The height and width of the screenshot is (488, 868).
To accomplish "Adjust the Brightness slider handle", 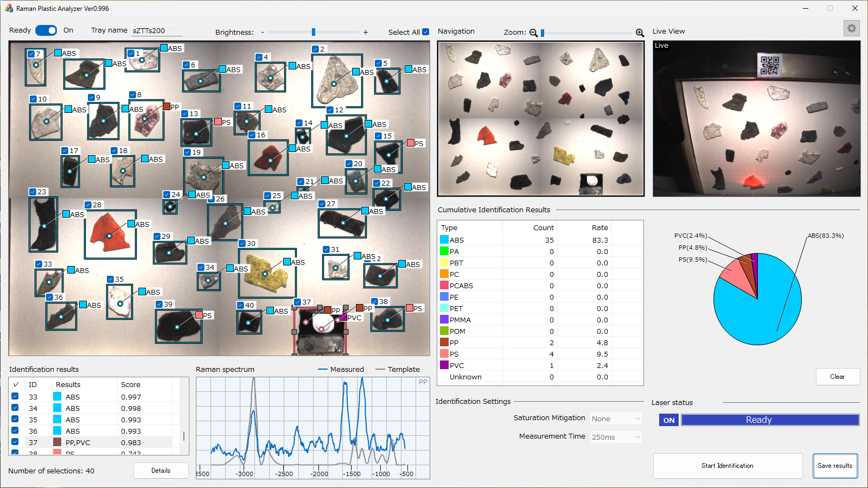I will (x=314, y=32).
